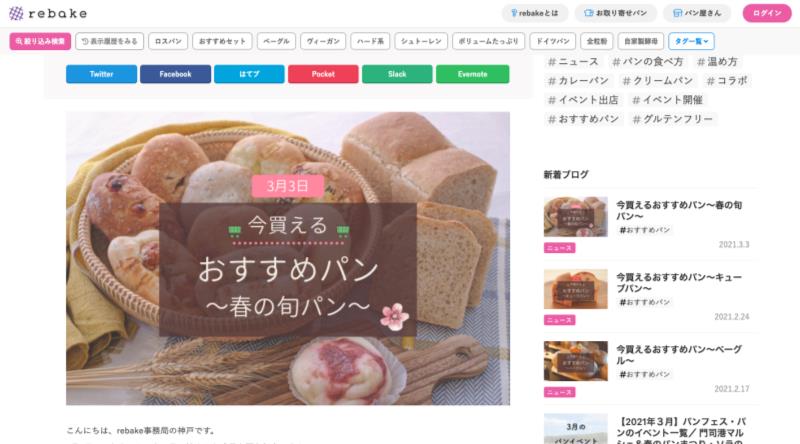Open 表示履歴をみる viewing history
Screen dimensions: 800x444
tap(110, 41)
